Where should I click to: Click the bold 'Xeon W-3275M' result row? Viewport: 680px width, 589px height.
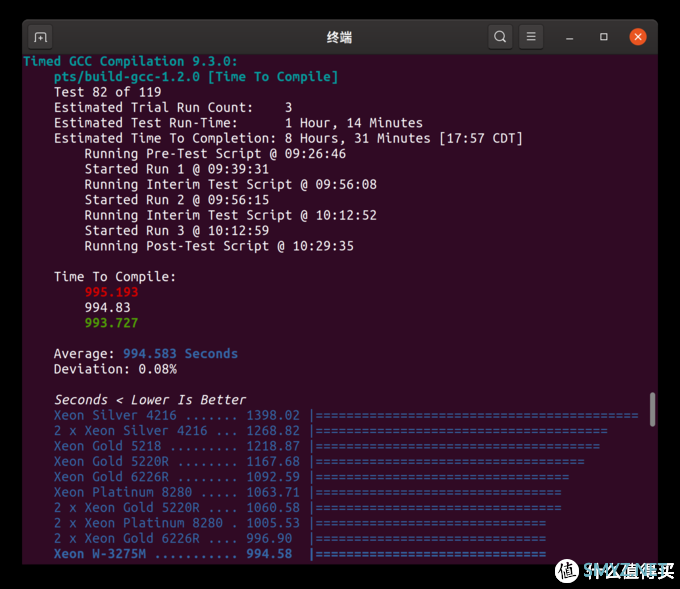click(x=300, y=554)
